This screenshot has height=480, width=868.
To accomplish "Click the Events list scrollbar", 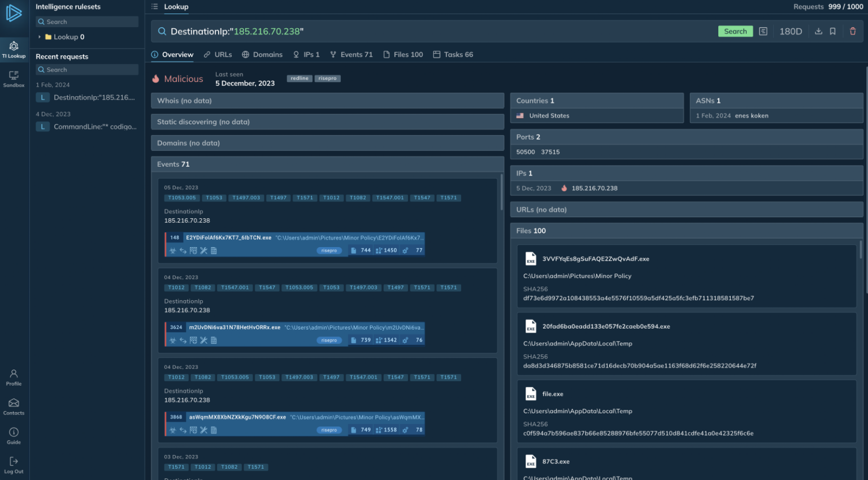I will tap(501, 192).
